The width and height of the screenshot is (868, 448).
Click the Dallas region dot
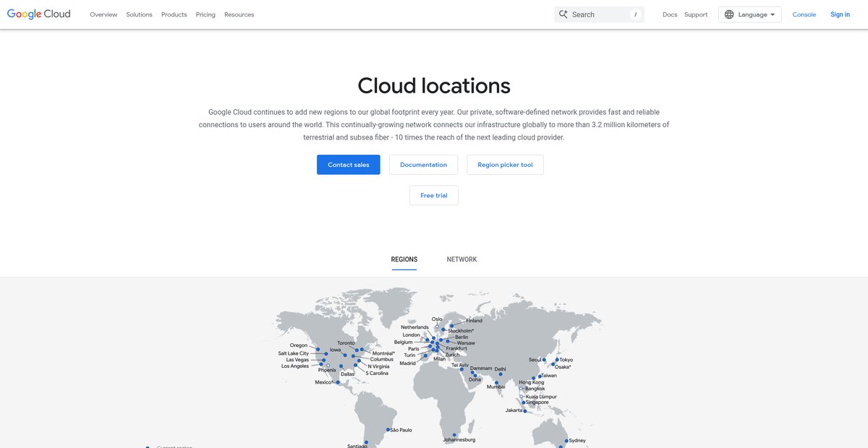[341, 366]
